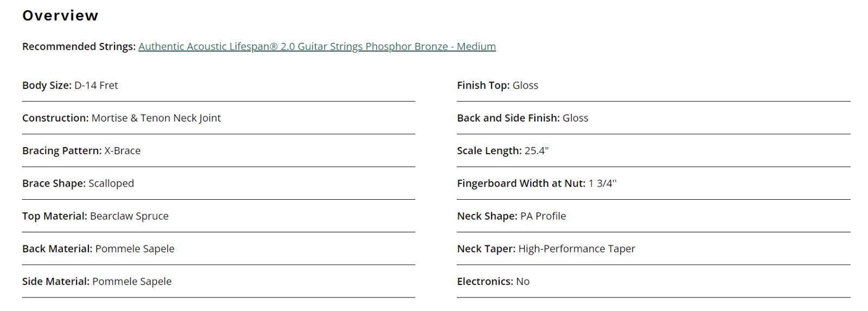Click the Neck Taper label
This screenshot has width=868, height=311.
tap(486, 249)
